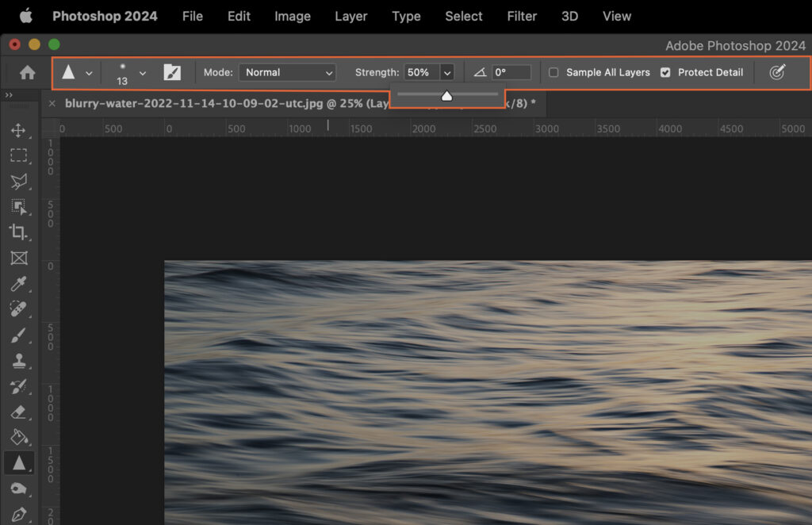Activate the Crop tool

[x=18, y=232]
